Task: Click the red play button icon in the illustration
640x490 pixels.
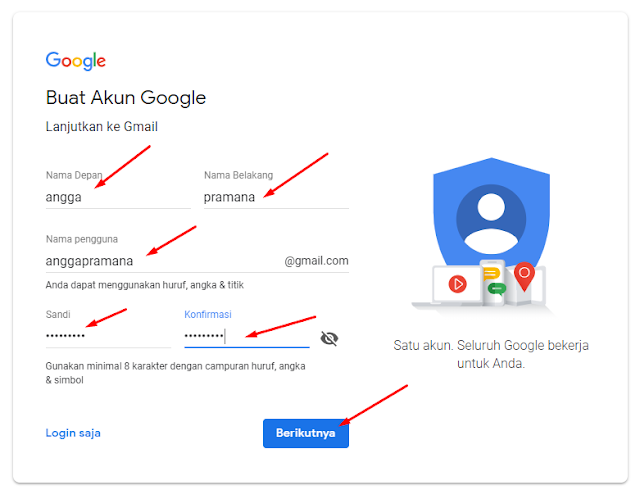Action: point(458,284)
